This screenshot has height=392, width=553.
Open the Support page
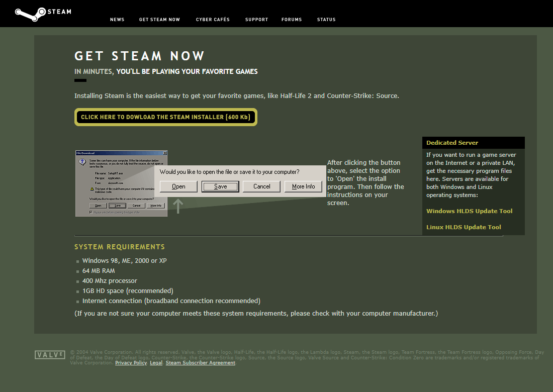click(257, 20)
